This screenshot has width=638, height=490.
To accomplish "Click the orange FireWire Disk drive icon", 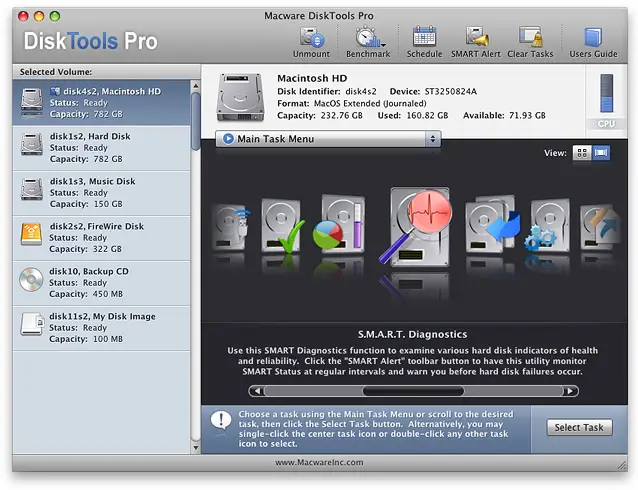I will click(31, 234).
